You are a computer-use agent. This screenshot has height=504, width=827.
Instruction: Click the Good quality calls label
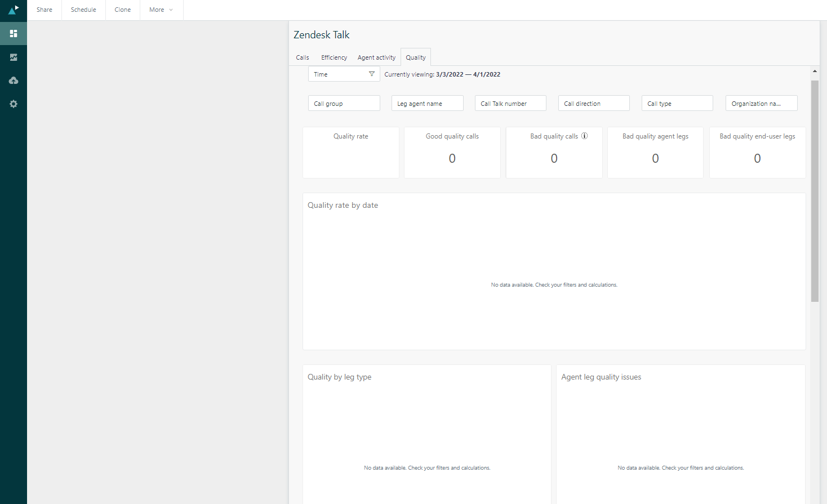(452, 136)
